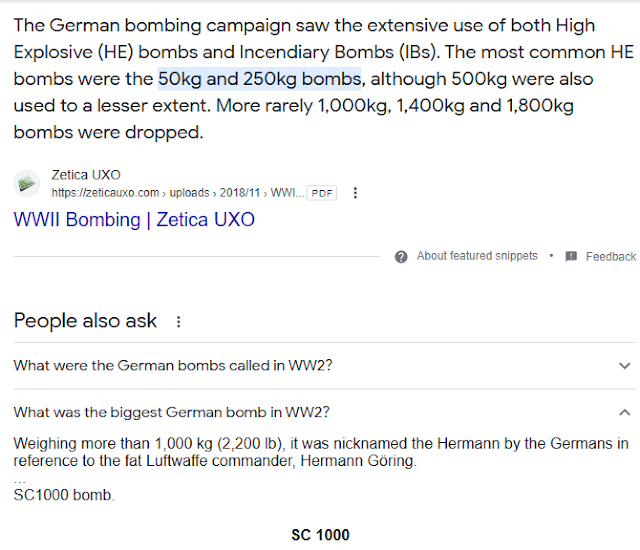Click the Hermann Göring answer paragraph
The width and height of the screenshot is (640, 550).
pyautogui.click(x=320, y=452)
